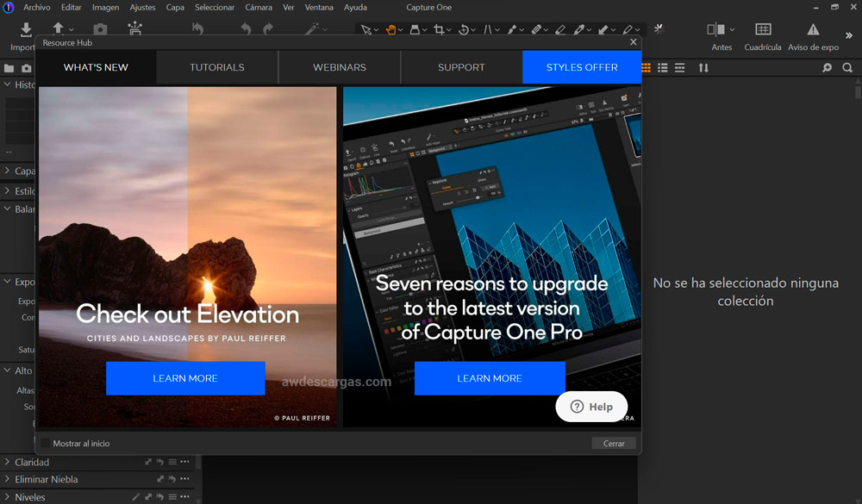Open the Seleccionar menu
The height and width of the screenshot is (504, 862).
(215, 7)
